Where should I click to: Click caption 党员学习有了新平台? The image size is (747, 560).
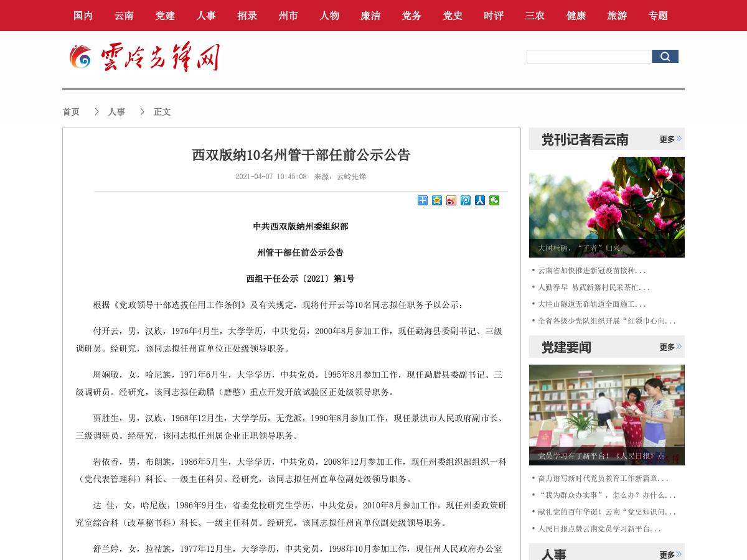click(x=601, y=456)
